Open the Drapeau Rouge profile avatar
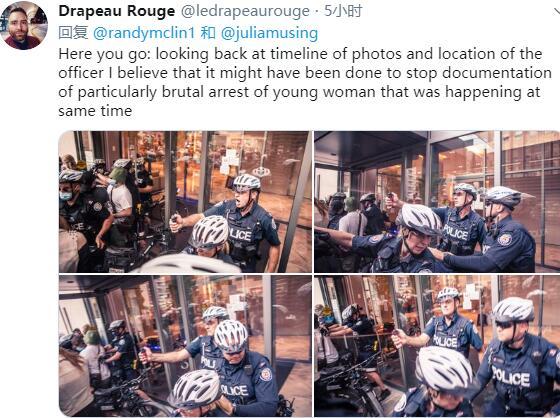The height and width of the screenshot is (418, 560). [24, 26]
